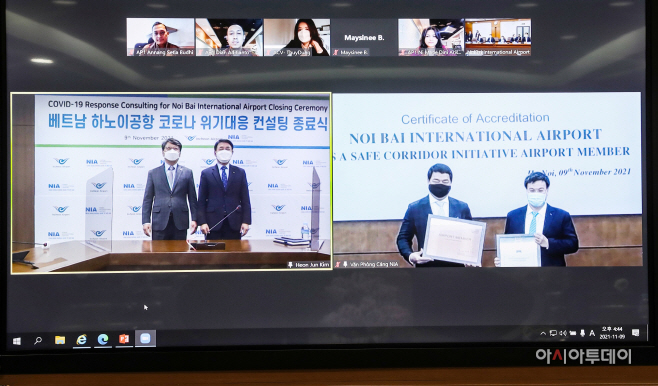The height and width of the screenshot is (386, 658).
Task: Click the Zoom app taskbar icon
Action: (145, 338)
